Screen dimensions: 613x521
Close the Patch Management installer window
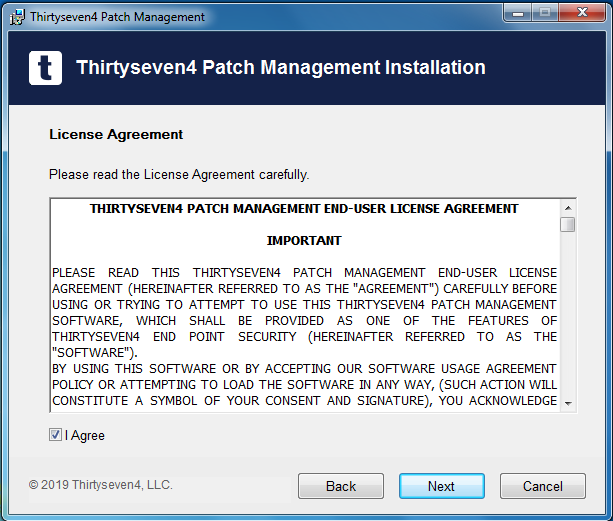(x=582, y=13)
